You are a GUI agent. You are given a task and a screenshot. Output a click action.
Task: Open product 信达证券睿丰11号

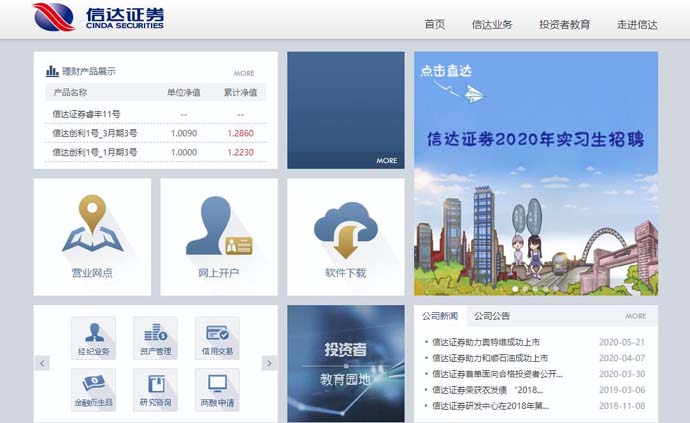[x=86, y=114]
